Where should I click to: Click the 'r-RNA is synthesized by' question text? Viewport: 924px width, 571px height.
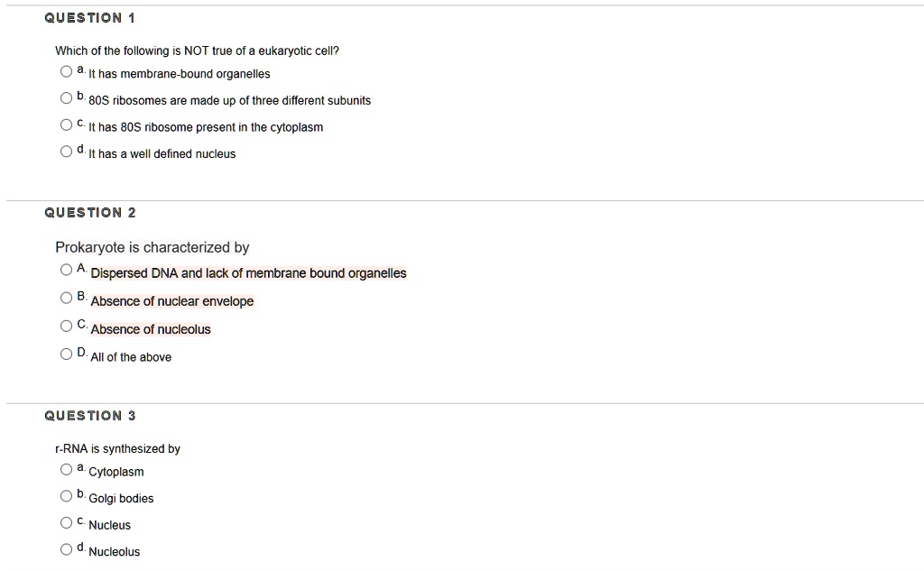118,449
